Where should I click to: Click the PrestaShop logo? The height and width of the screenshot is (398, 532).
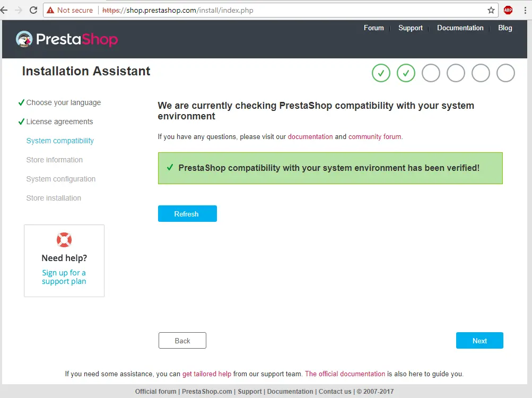(x=67, y=39)
